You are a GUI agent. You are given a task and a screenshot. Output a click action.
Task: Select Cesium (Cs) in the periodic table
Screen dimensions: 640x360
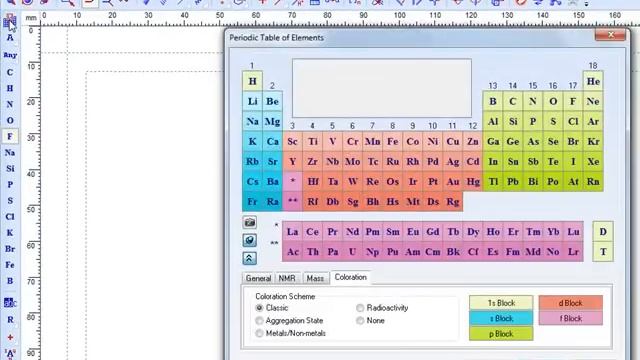click(252, 182)
